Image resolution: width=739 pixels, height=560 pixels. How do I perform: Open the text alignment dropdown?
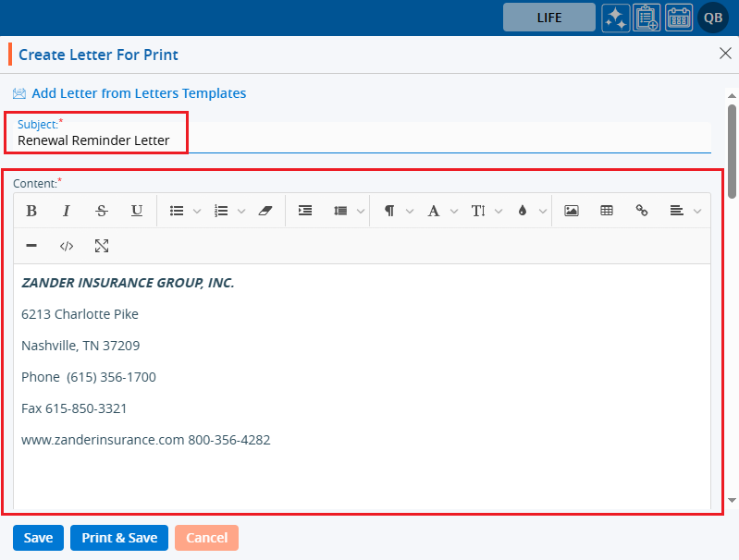tap(685, 211)
